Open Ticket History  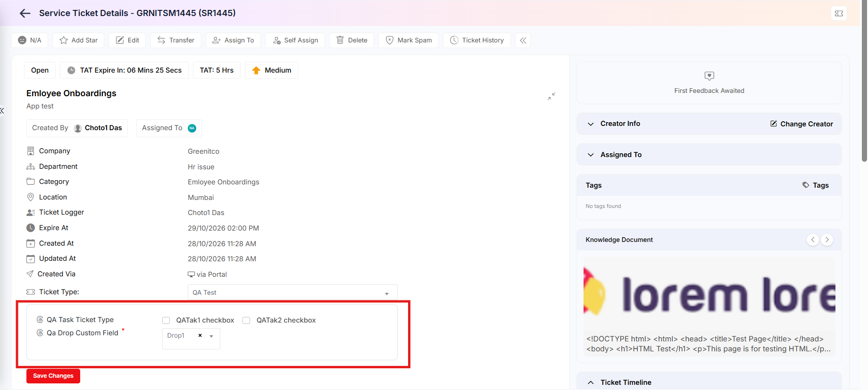coord(477,40)
